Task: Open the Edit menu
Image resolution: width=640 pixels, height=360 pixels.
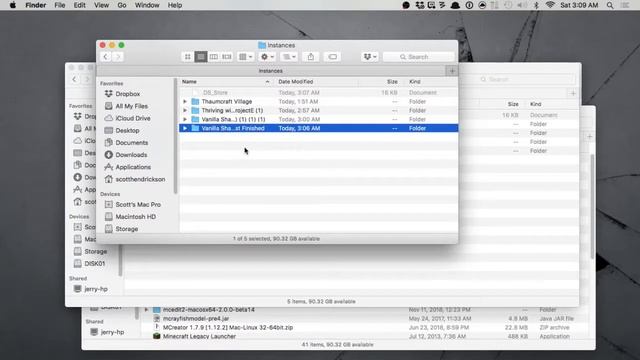Action: pyautogui.click(x=80, y=5)
